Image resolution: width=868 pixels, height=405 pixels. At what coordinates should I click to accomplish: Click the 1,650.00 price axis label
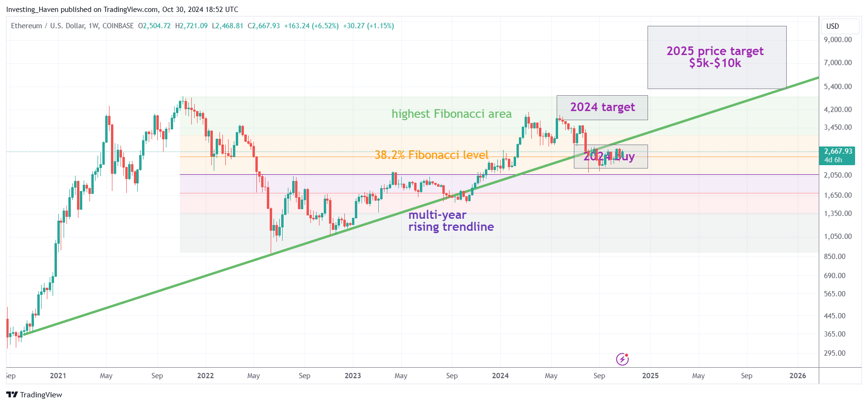(838, 195)
